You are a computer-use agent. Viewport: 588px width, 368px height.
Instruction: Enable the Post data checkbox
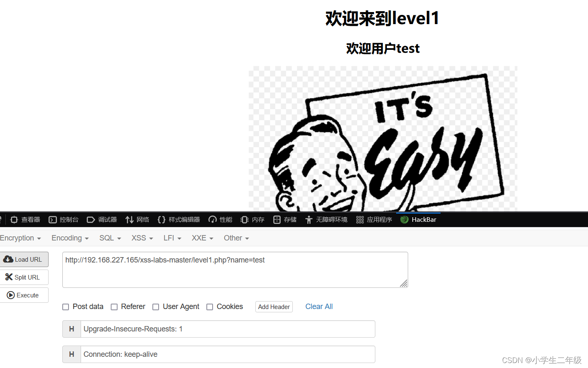pos(66,307)
